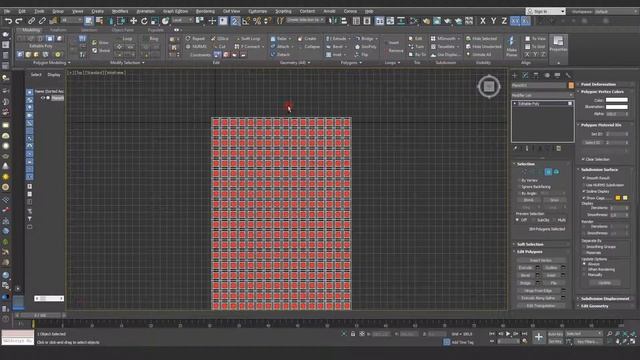Open the Modifier List dropdown
This screenshot has width=640, height=360.
tap(542, 95)
